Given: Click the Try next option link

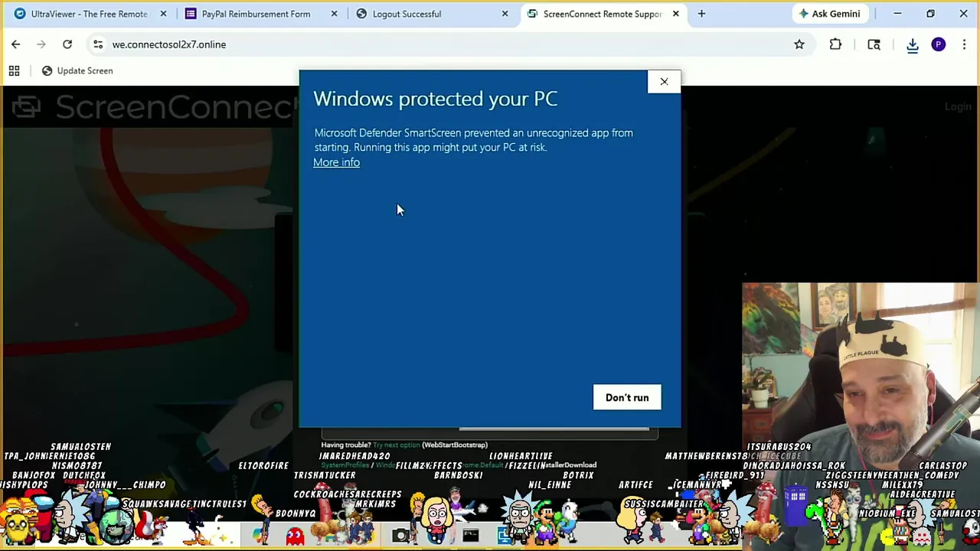Looking at the screenshot, I should (397, 445).
